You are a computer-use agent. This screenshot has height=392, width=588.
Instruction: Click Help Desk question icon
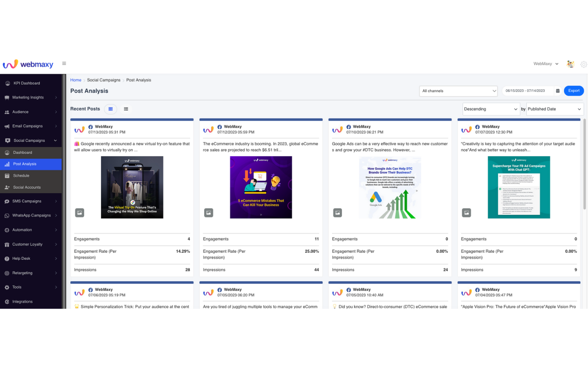point(7,259)
